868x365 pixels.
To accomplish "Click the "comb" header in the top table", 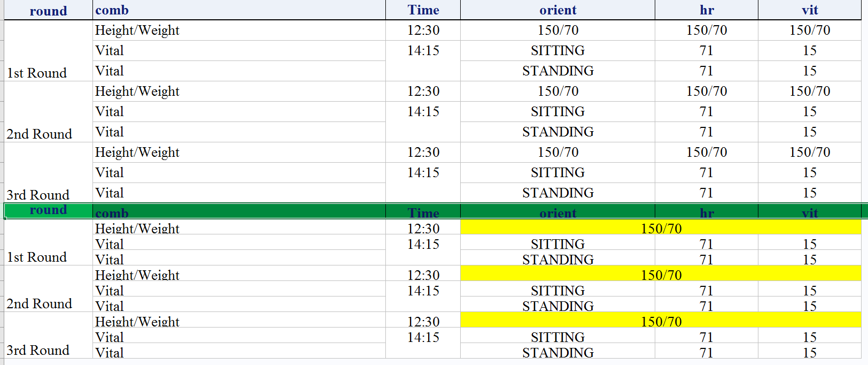I will point(112,10).
